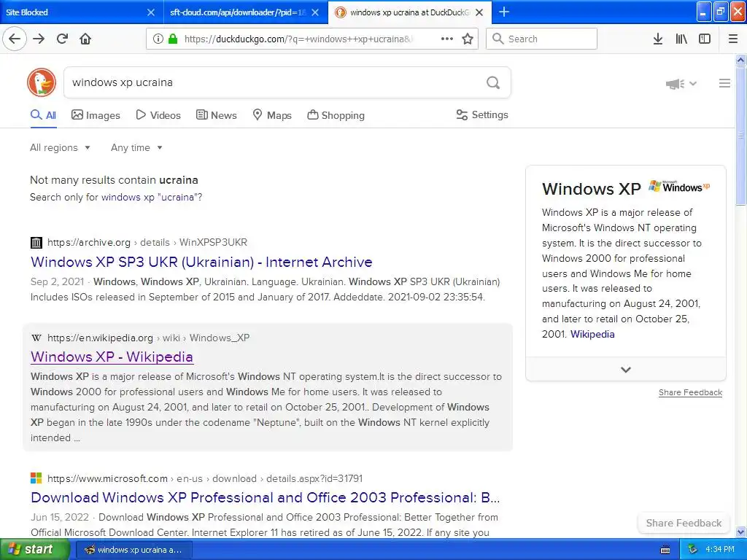Open page actions three-dot menu
Viewport: 747px width, 560px height.
pos(447,39)
